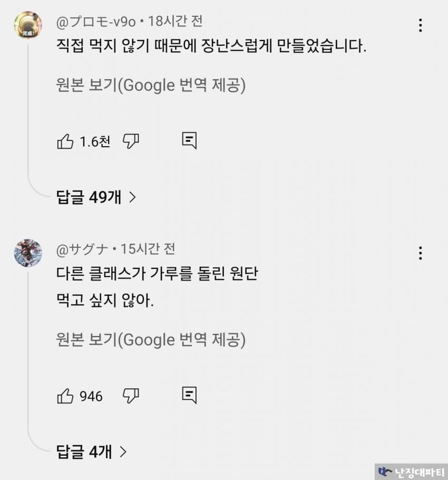448x480 pixels.
Task: Show original text of @サグナ comment
Action: click(151, 340)
